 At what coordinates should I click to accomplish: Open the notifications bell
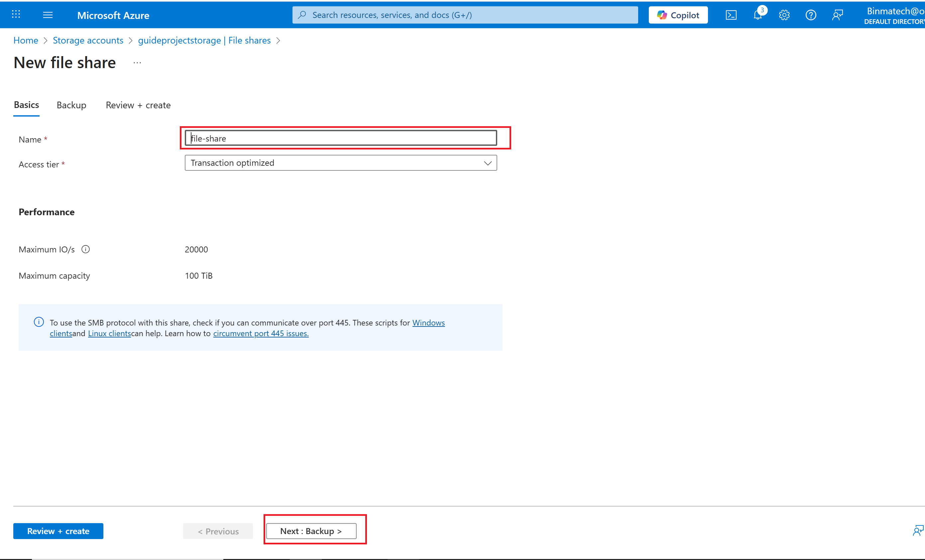click(757, 15)
